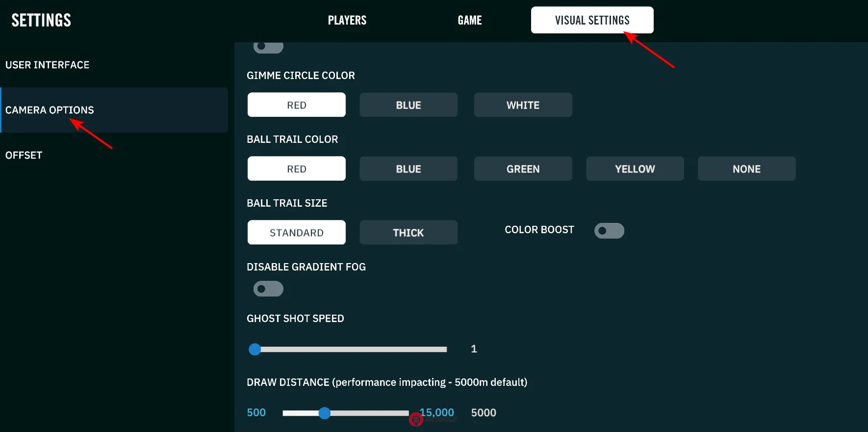
Task: Choose Standard ball trail size
Action: click(297, 233)
